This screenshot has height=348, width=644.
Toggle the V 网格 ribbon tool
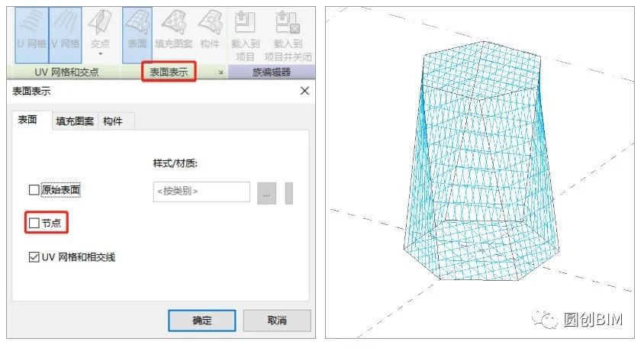[66, 35]
